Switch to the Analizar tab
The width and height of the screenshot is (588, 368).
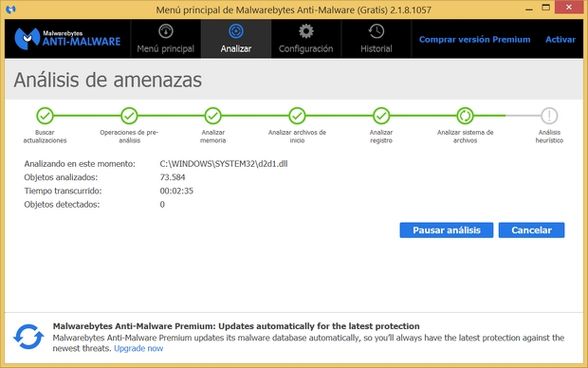click(x=236, y=39)
